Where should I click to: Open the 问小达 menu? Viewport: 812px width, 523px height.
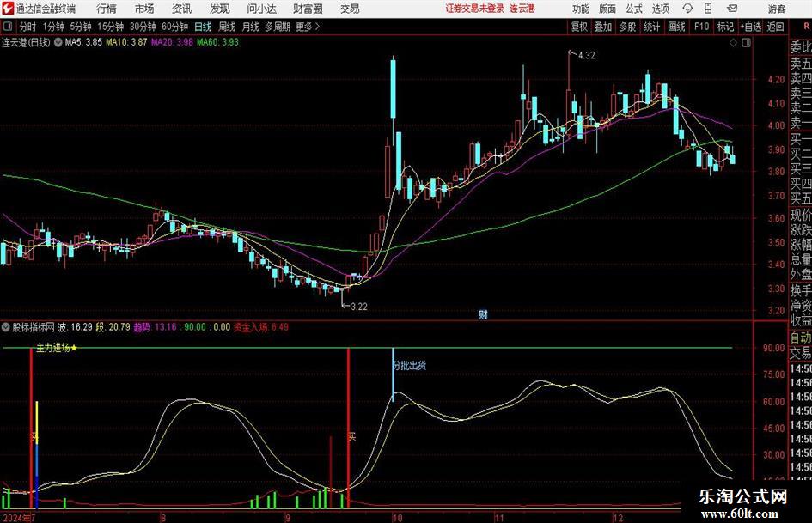[261, 9]
